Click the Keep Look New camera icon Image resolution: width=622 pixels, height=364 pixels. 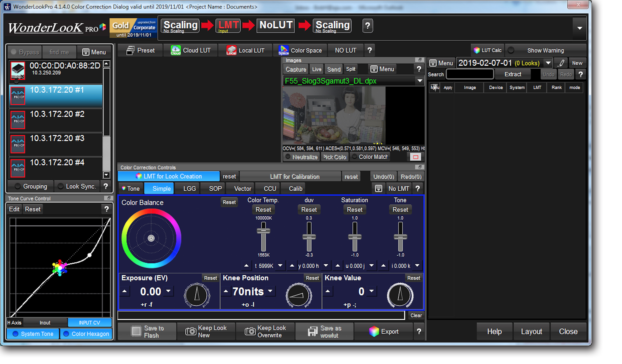(190, 331)
